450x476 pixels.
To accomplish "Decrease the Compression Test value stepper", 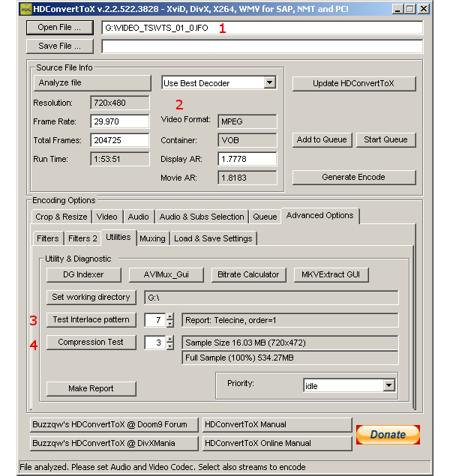I will pos(170,346).
